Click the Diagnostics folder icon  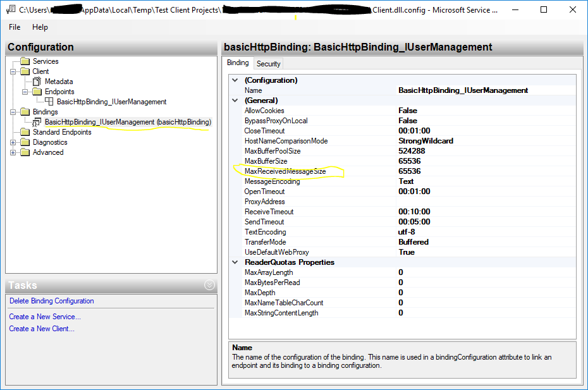(x=25, y=142)
